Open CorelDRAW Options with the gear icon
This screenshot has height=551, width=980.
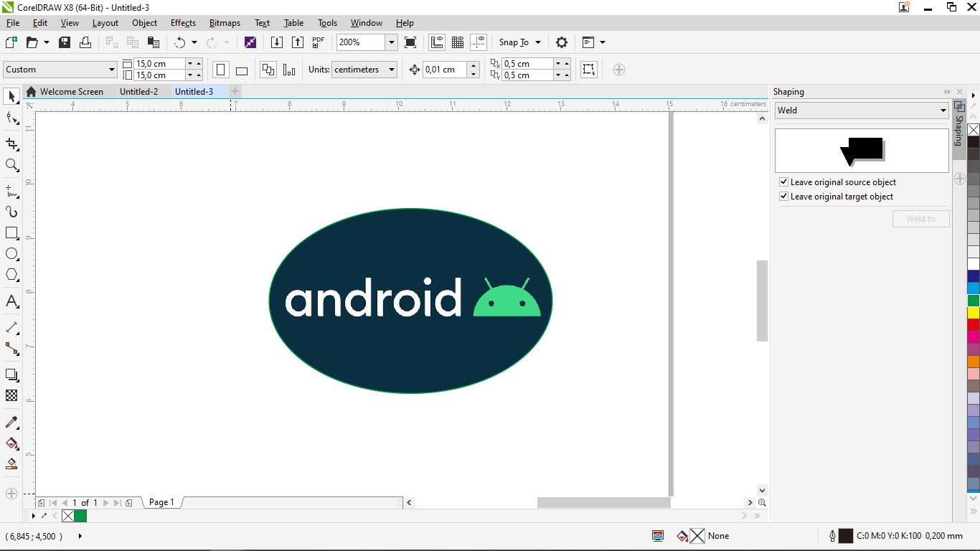click(x=562, y=42)
